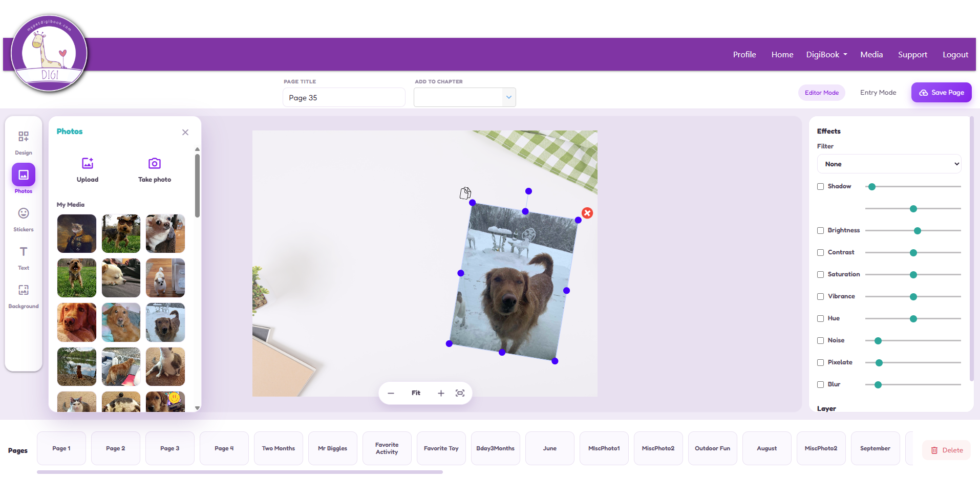Select the June page tab

coord(550,448)
